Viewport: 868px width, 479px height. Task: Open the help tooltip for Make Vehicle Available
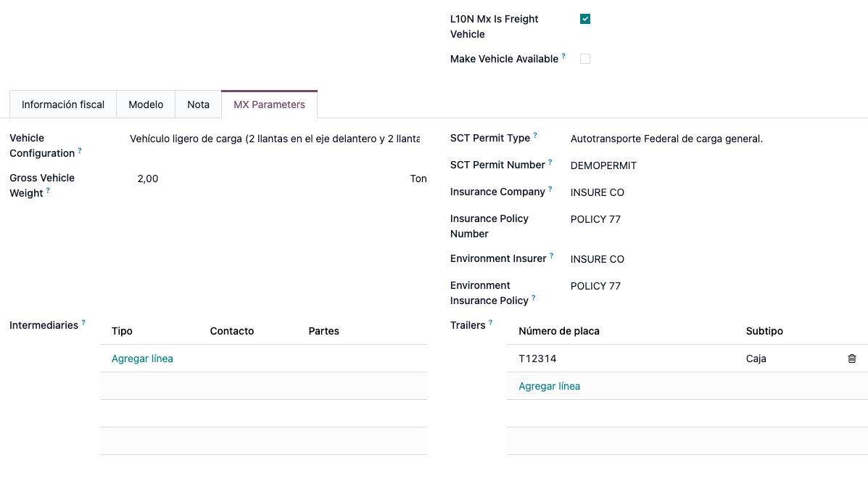click(x=564, y=54)
